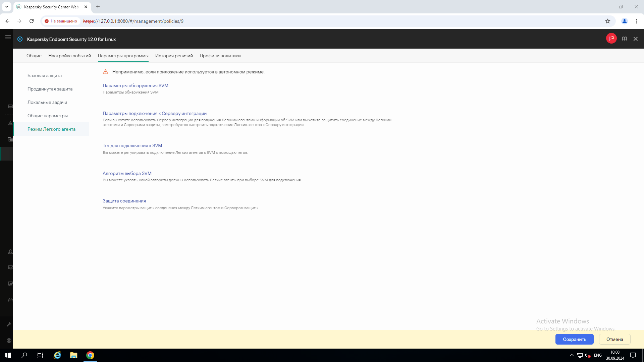The width and height of the screenshot is (644, 362).
Task: Click the ENG language indicator
Action: pos(598,355)
